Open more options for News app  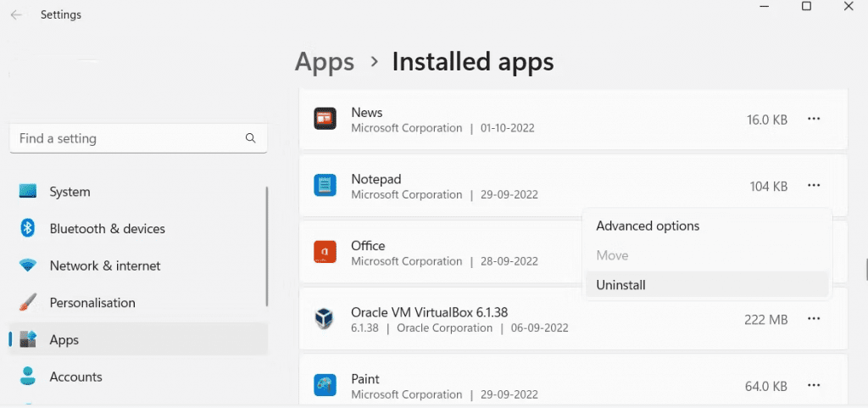click(814, 120)
